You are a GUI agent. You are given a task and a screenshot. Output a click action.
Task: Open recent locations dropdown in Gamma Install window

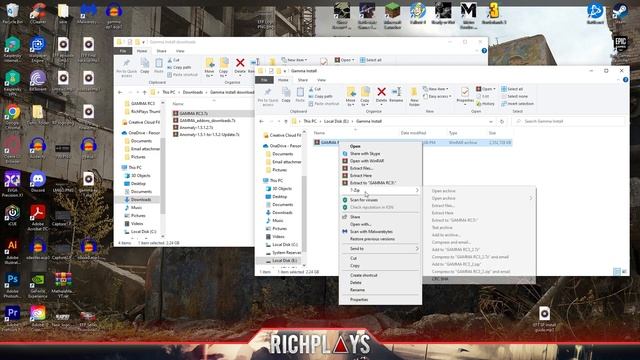pyautogui.click(x=279, y=121)
